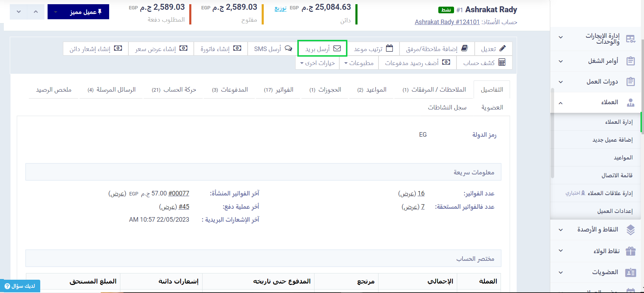The width and height of the screenshot is (644, 293).
Task: Open invoice link #00077
Action: point(179,193)
